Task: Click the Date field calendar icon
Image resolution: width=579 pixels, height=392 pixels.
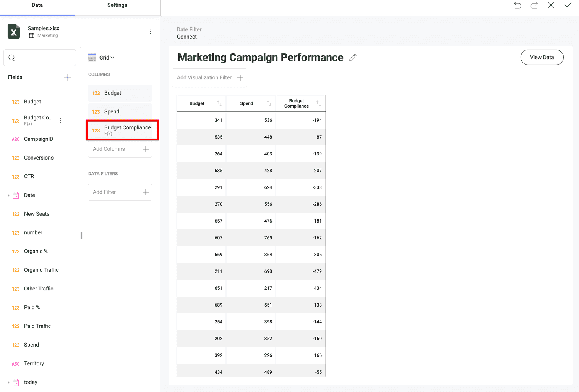Action: tap(16, 195)
